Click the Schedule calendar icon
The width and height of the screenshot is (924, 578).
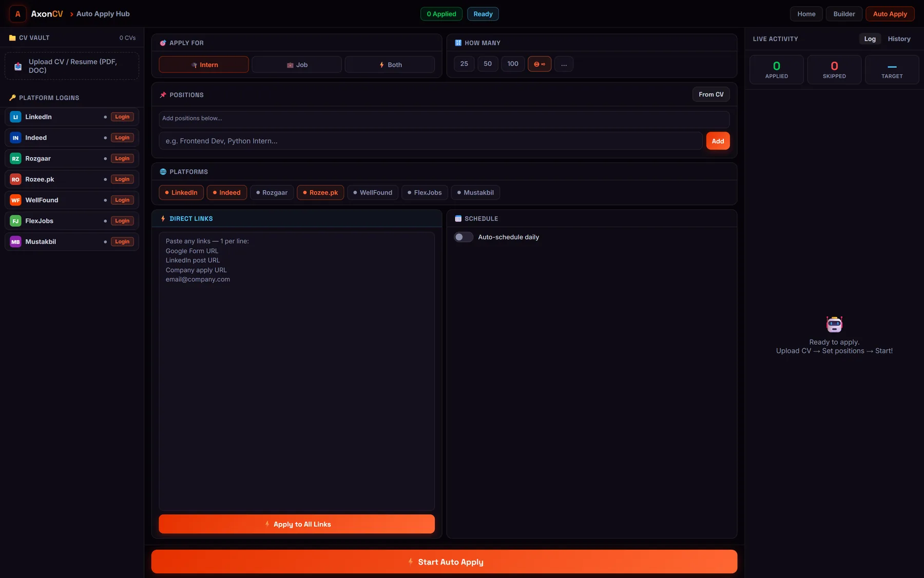(458, 218)
